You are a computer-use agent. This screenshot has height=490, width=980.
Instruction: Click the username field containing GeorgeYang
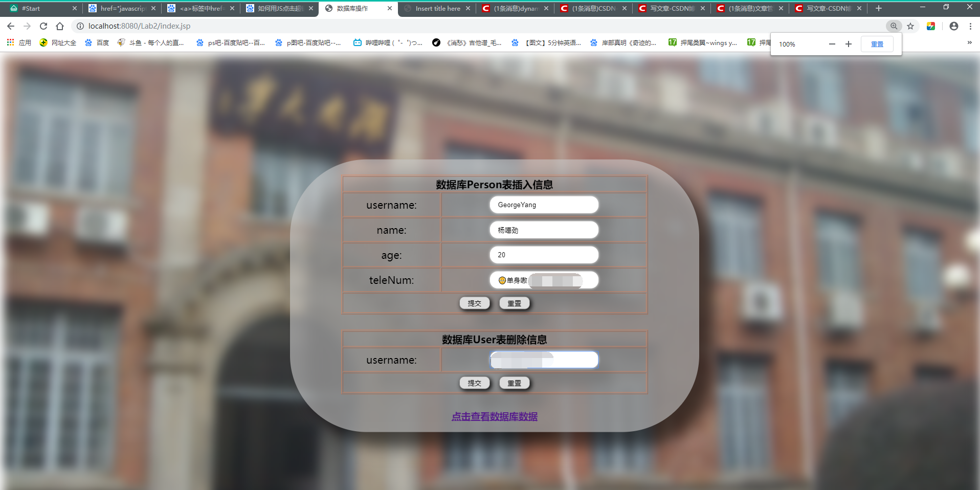(x=544, y=205)
